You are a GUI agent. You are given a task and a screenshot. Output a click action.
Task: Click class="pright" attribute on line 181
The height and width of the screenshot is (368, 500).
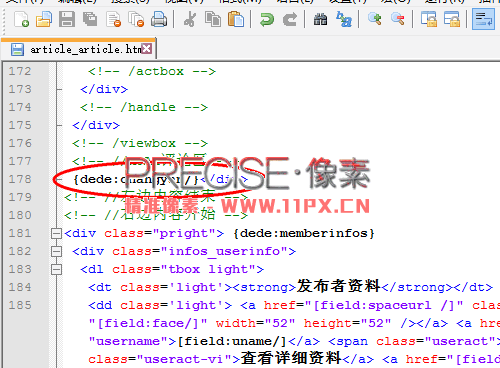click(160, 233)
